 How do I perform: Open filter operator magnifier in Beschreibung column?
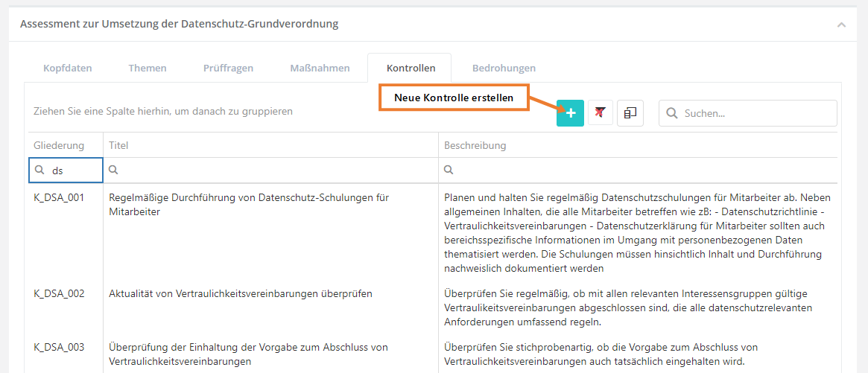click(449, 170)
